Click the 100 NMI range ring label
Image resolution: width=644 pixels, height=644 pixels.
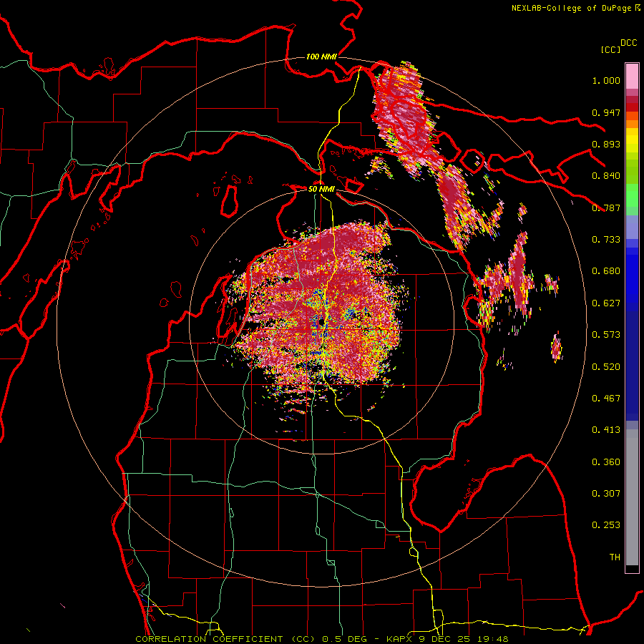(x=321, y=57)
